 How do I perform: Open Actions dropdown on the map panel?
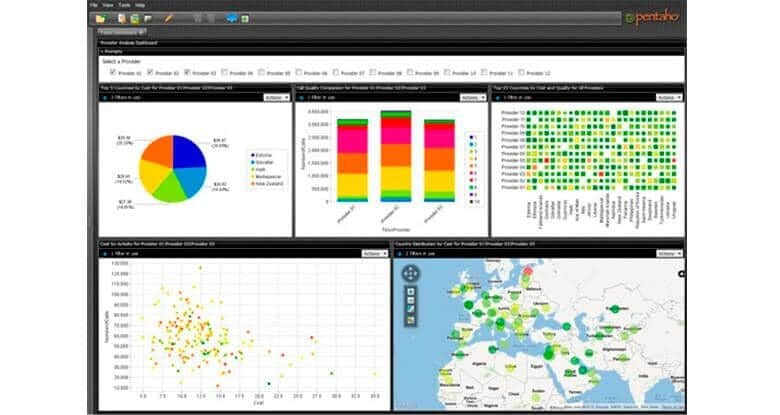click(x=669, y=254)
